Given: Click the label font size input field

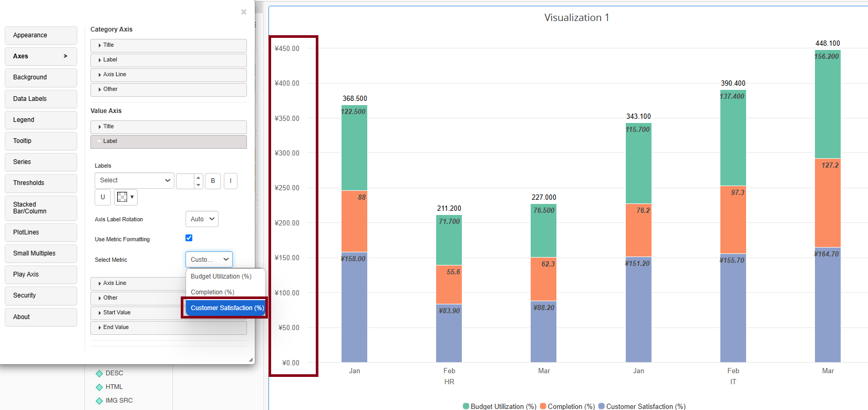Looking at the screenshot, I should click(x=185, y=181).
